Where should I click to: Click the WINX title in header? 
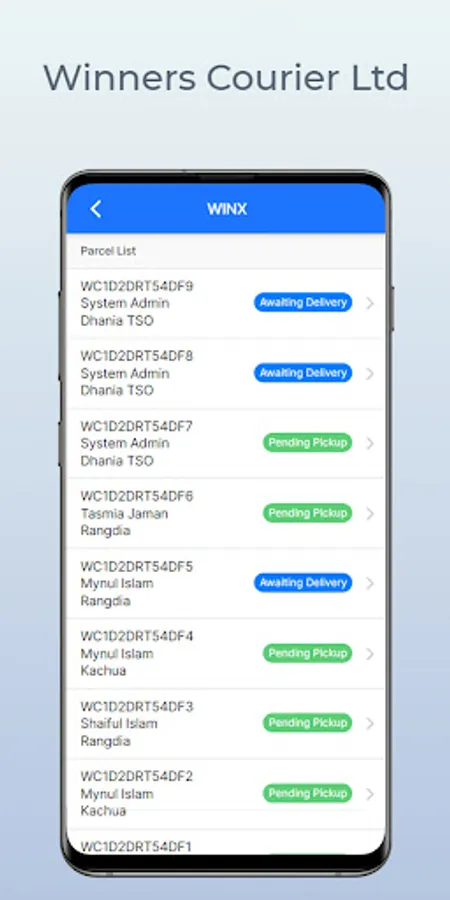click(227, 209)
